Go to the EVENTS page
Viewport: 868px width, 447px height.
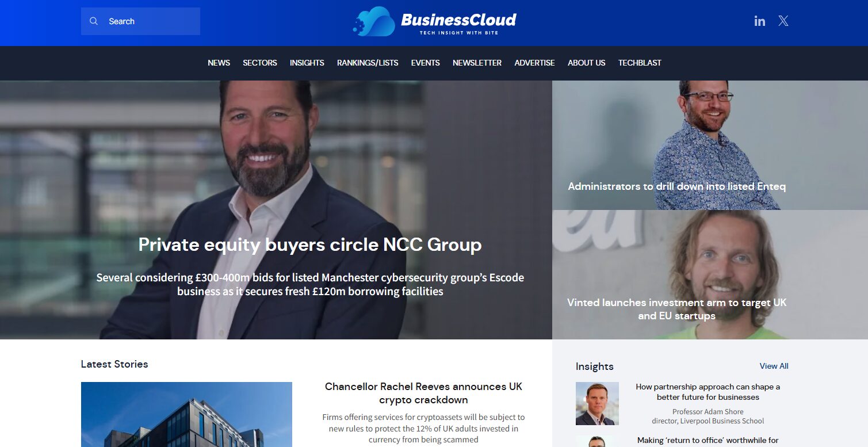[x=426, y=63]
